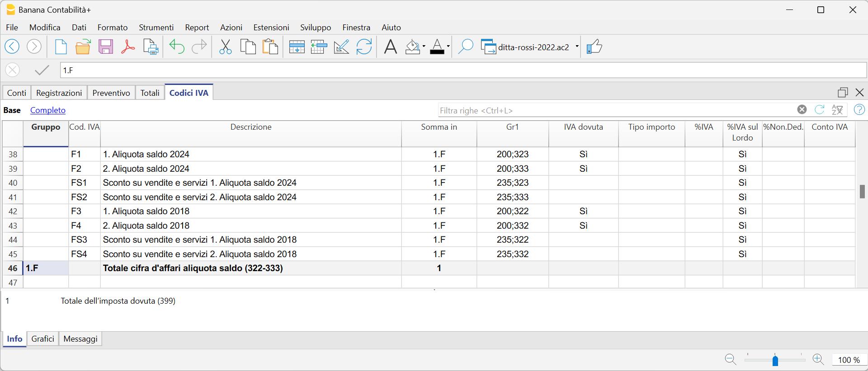Open the Estensioni menu

pyautogui.click(x=271, y=28)
